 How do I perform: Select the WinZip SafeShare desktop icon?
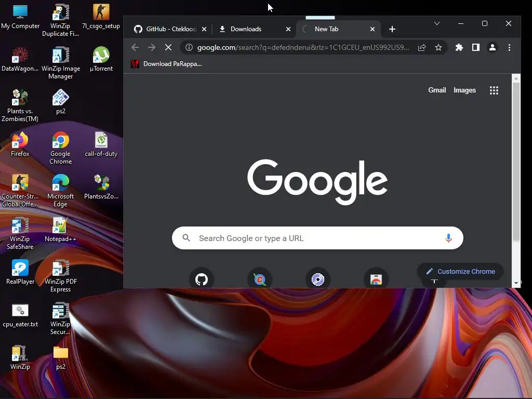click(x=20, y=233)
